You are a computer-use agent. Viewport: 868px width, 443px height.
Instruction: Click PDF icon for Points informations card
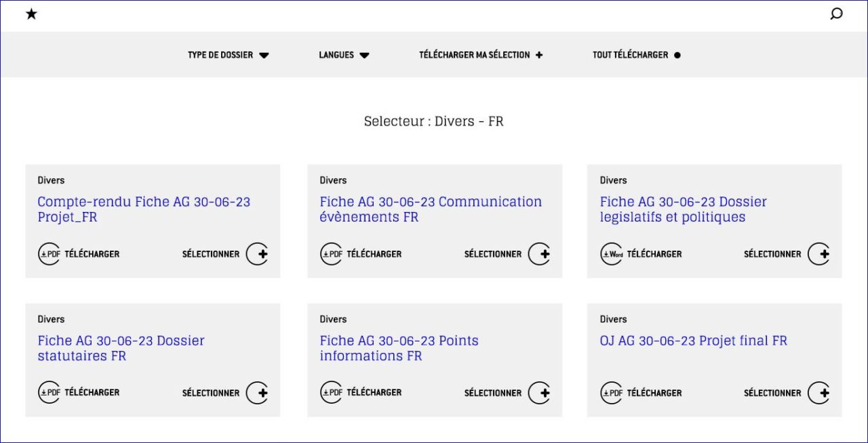pyautogui.click(x=331, y=393)
